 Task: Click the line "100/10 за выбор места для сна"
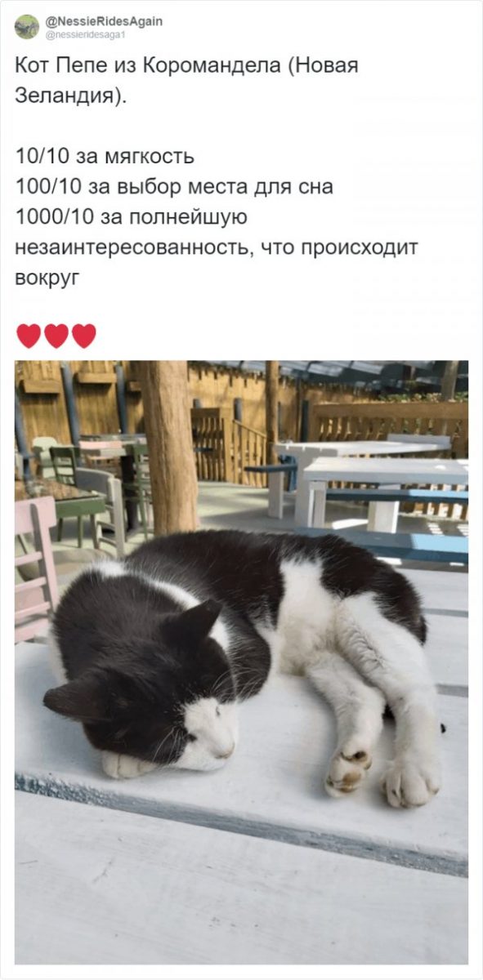(174, 186)
